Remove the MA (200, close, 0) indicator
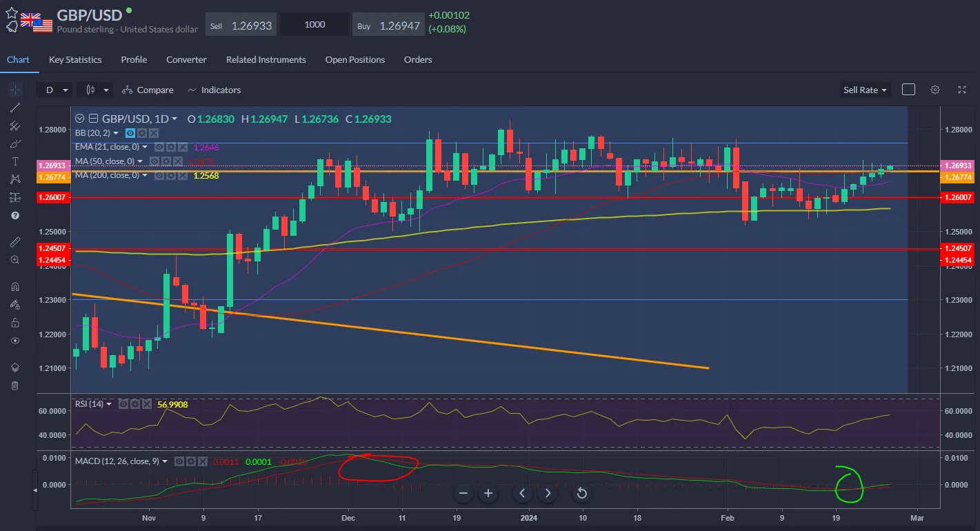 (182, 175)
